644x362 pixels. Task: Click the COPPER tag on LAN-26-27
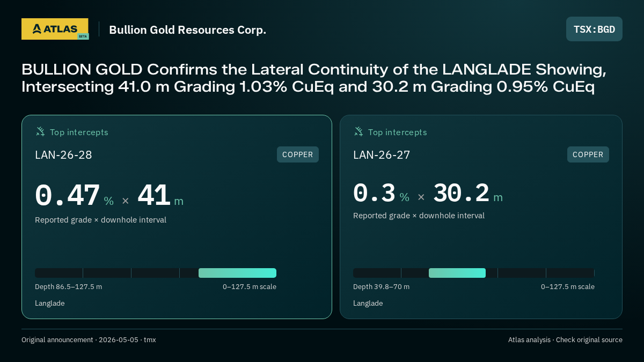(x=588, y=154)
